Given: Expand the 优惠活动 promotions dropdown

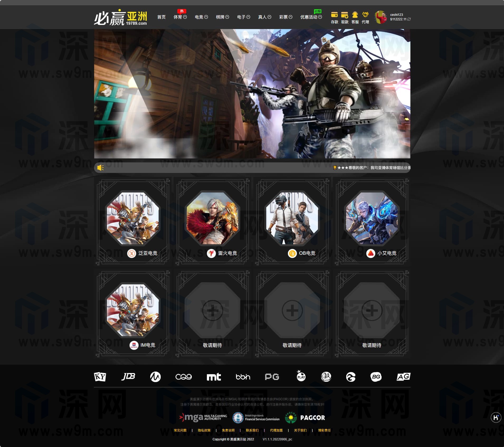Looking at the screenshot, I should click(311, 17).
